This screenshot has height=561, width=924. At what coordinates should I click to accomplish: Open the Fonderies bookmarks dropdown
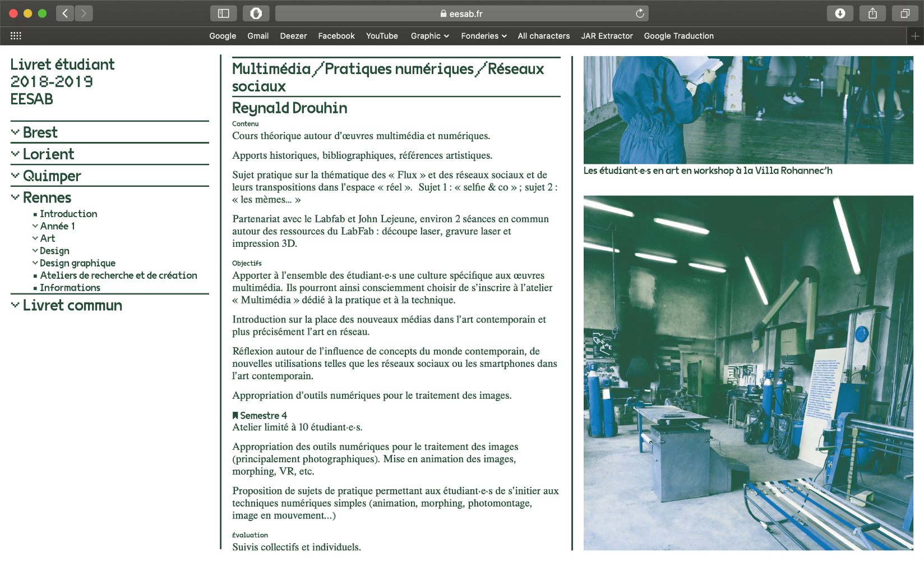click(x=483, y=36)
